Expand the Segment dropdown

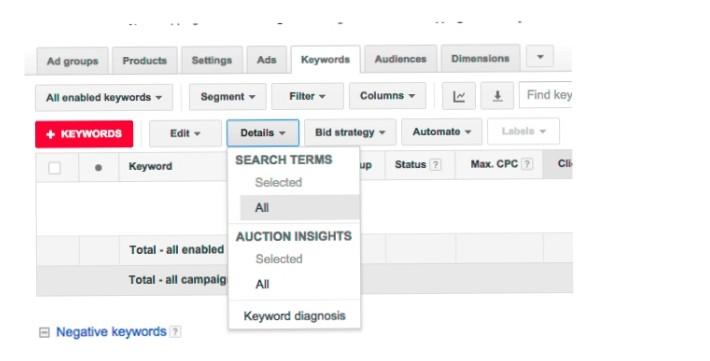click(x=227, y=96)
